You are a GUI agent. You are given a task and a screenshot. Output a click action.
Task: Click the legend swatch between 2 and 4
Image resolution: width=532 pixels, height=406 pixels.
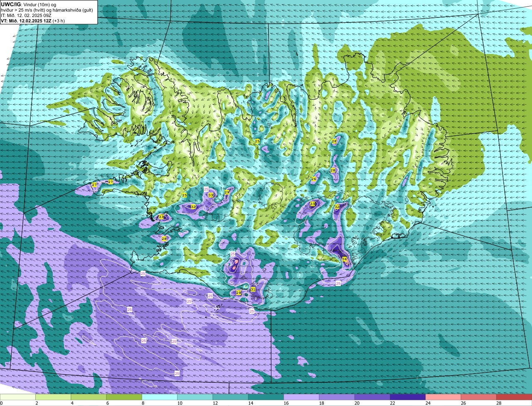53,397
